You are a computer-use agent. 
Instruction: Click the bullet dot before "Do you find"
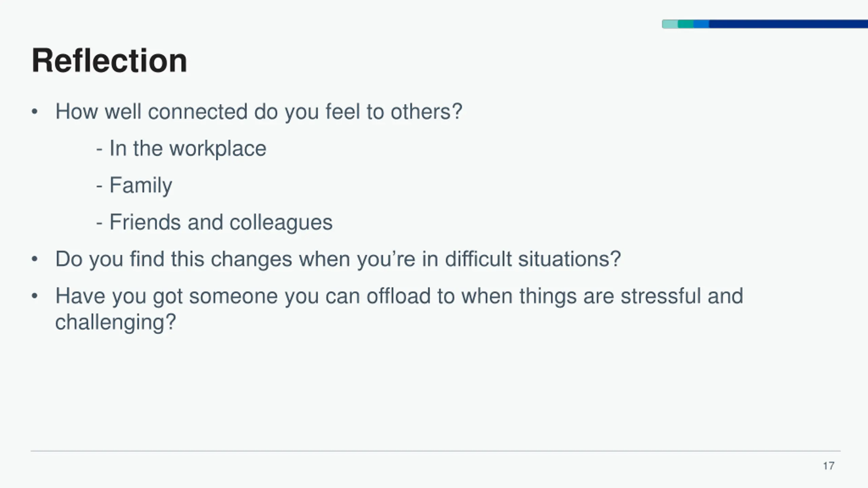pyautogui.click(x=34, y=259)
